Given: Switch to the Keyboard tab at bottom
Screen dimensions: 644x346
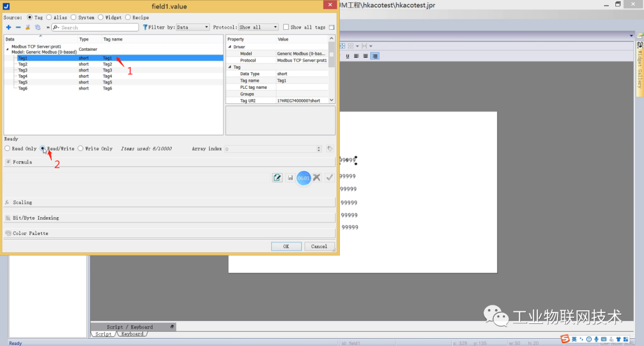Looking at the screenshot, I should pyautogui.click(x=132, y=334).
